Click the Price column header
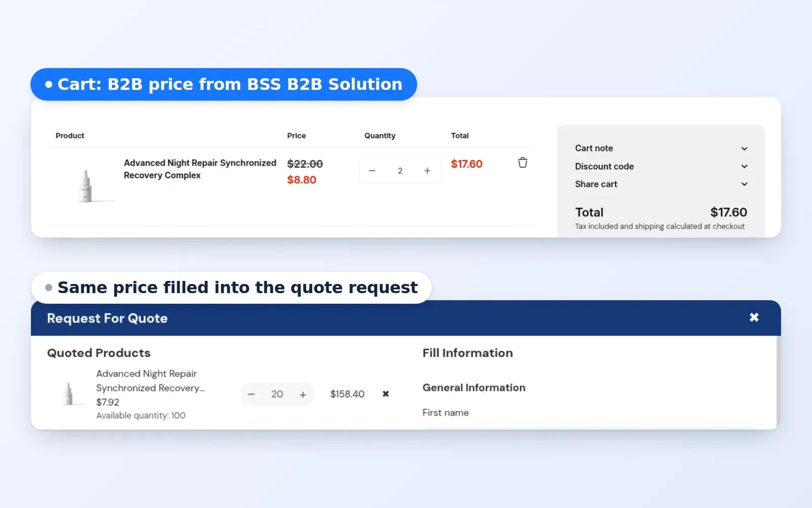The image size is (812, 508). click(296, 136)
